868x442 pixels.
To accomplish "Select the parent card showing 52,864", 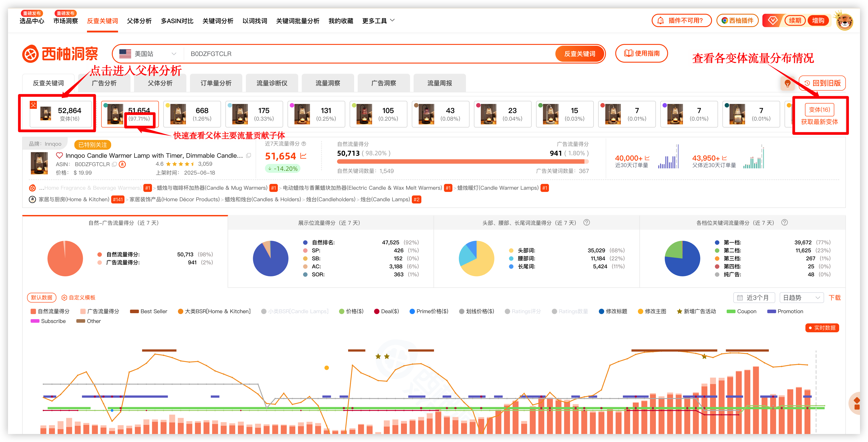I will click(61, 114).
